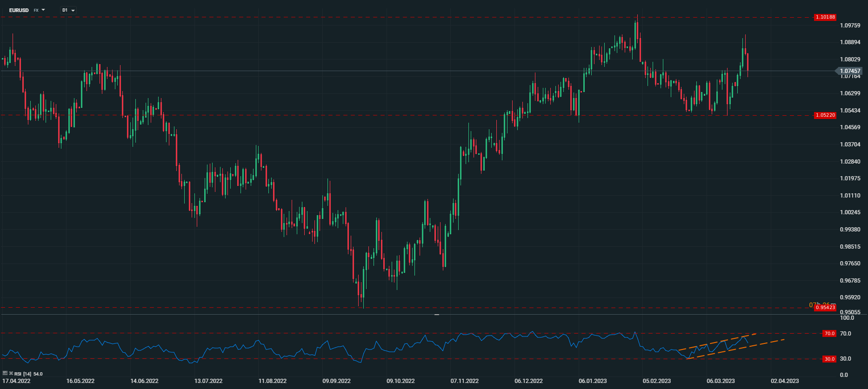The height and width of the screenshot is (389, 868).
Task: Select the 1.10188 resistance level label
Action: point(825,17)
